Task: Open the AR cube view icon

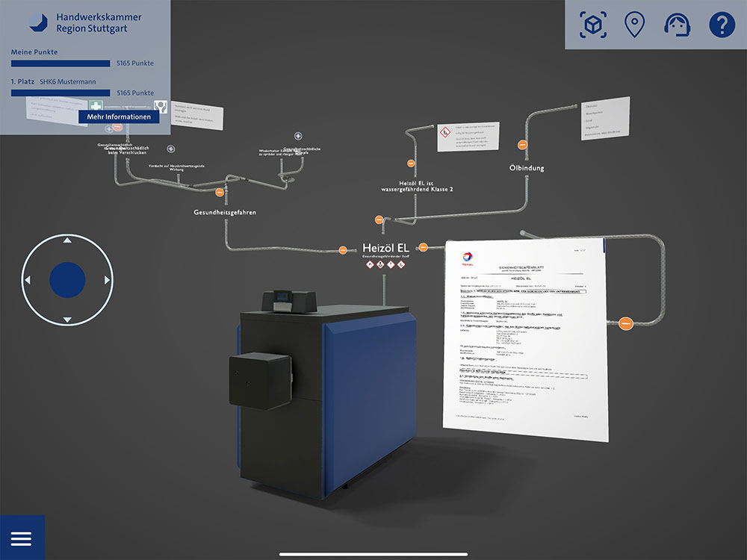Action: coord(593,25)
